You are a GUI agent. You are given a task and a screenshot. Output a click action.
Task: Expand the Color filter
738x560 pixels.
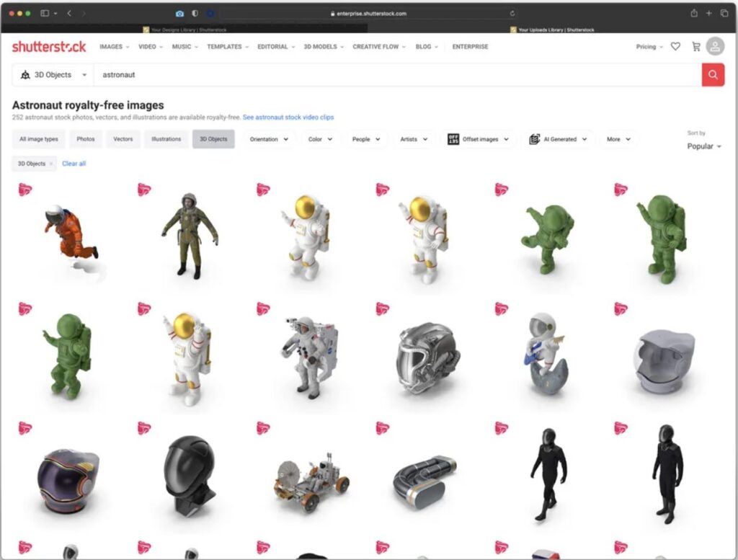click(x=320, y=139)
